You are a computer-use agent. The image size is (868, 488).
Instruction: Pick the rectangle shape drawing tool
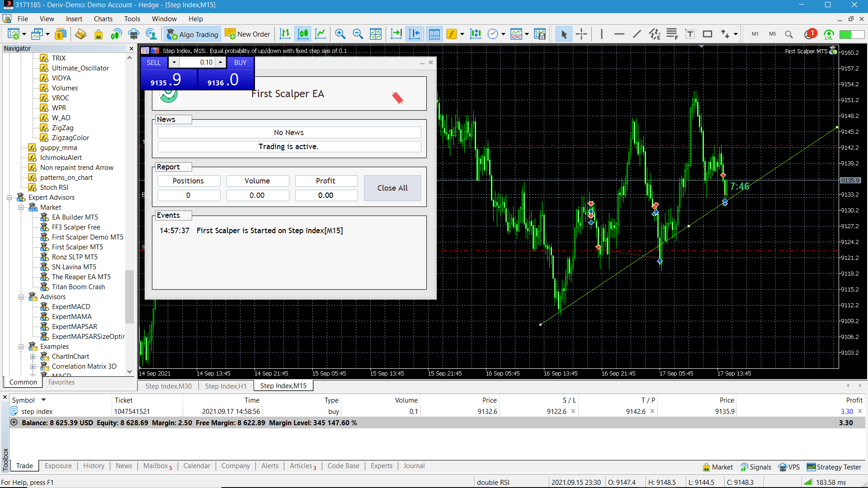(x=708, y=34)
